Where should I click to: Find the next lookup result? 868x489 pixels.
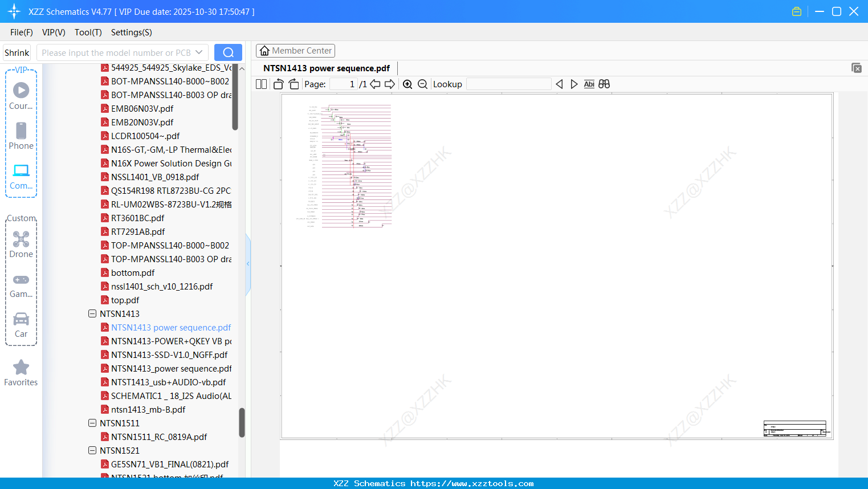coord(574,84)
